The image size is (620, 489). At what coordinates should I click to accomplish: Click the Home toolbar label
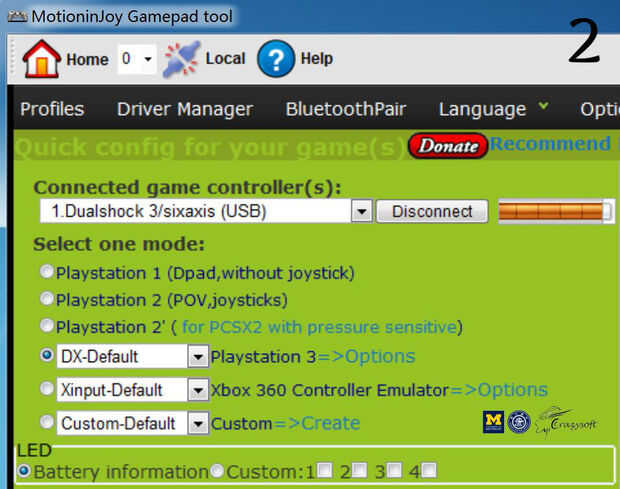pyautogui.click(x=87, y=59)
